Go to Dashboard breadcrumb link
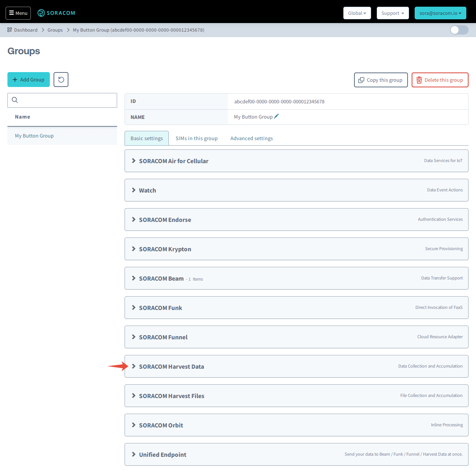The image size is (476, 475). pos(26,30)
